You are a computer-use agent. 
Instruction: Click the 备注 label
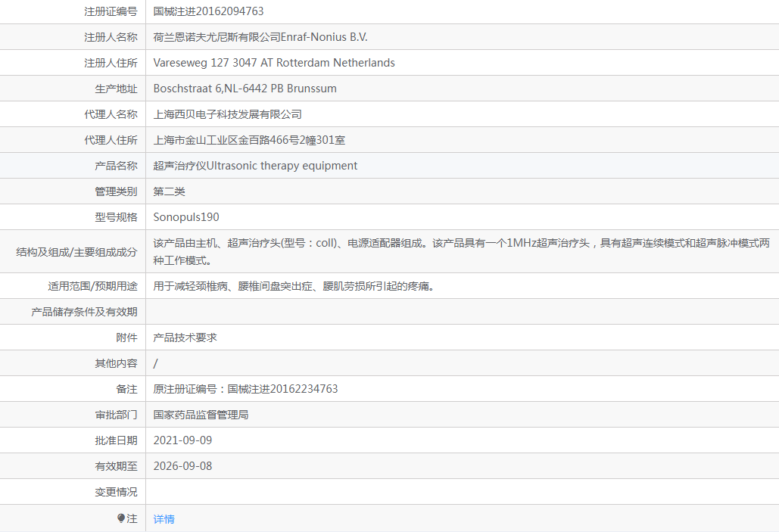click(x=126, y=390)
